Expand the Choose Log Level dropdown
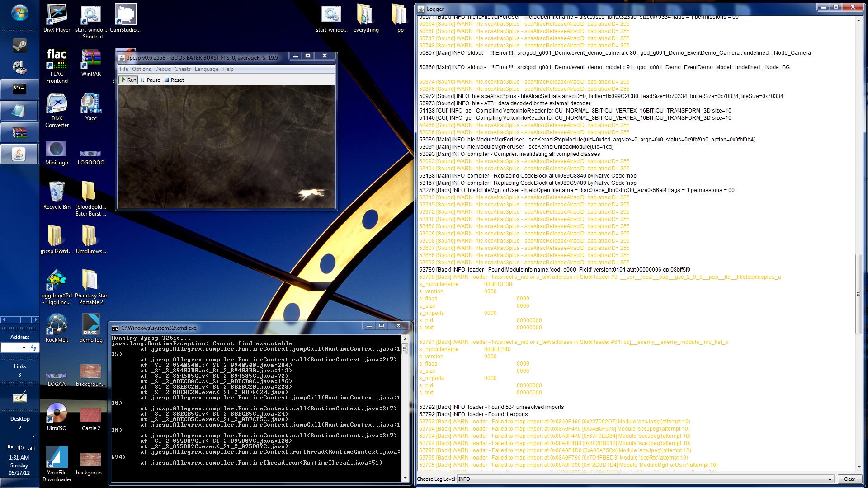This screenshot has width=868, height=488. (830, 479)
